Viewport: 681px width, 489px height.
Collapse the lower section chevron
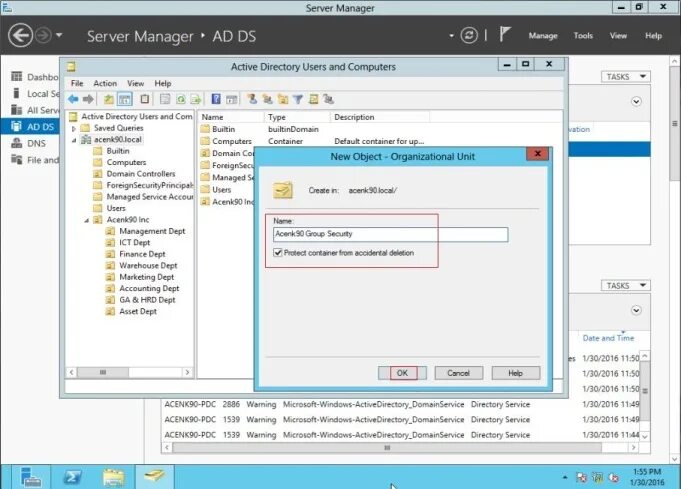point(636,311)
